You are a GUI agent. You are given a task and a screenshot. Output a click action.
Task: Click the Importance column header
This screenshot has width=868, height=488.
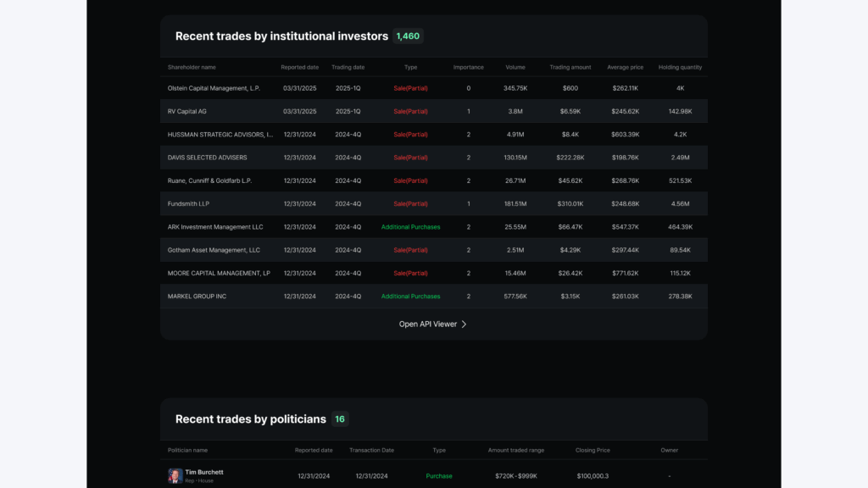click(x=468, y=67)
